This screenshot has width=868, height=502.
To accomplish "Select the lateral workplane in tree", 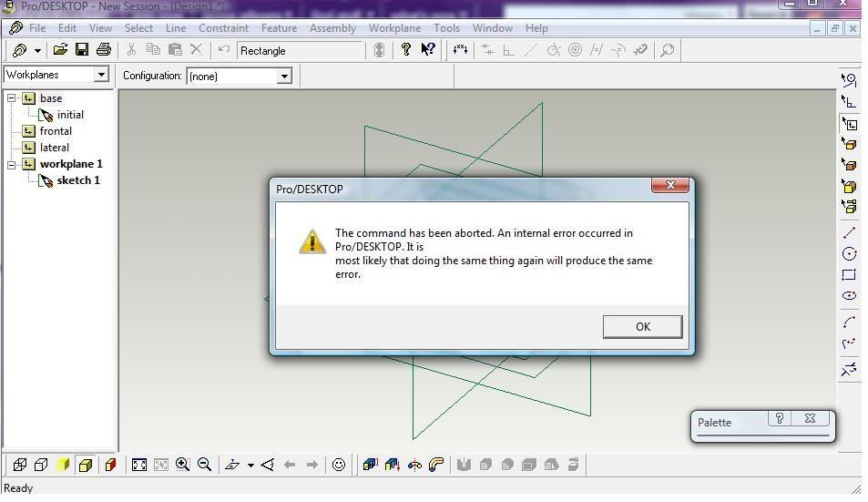I will click(55, 148).
